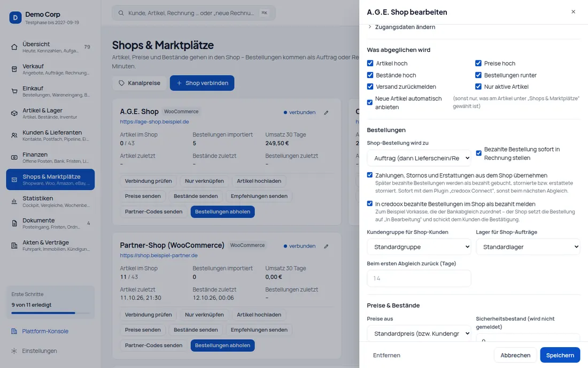Click the Shops & Marktplätze sidebar icon
588x368 pixels.
click(14, 180)
